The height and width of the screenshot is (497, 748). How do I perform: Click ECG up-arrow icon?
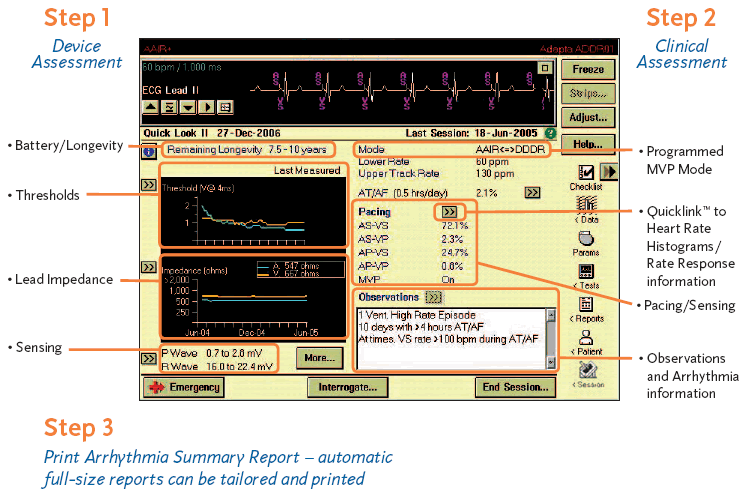(x=151, y=107)
